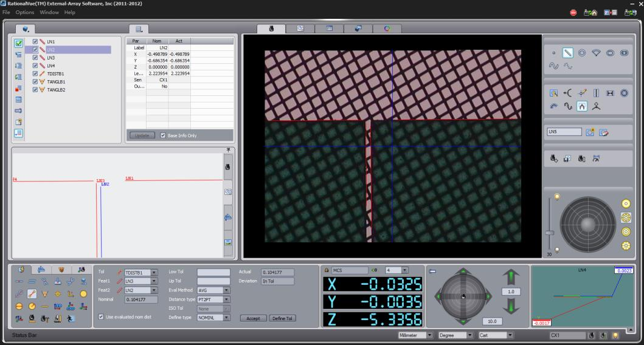Click the Low Tol input field
This screenshot has height=345, width=644.
pos(213,272)
